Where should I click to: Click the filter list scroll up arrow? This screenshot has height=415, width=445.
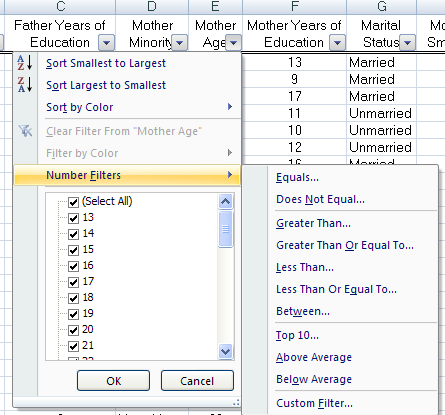coord(226,201)
